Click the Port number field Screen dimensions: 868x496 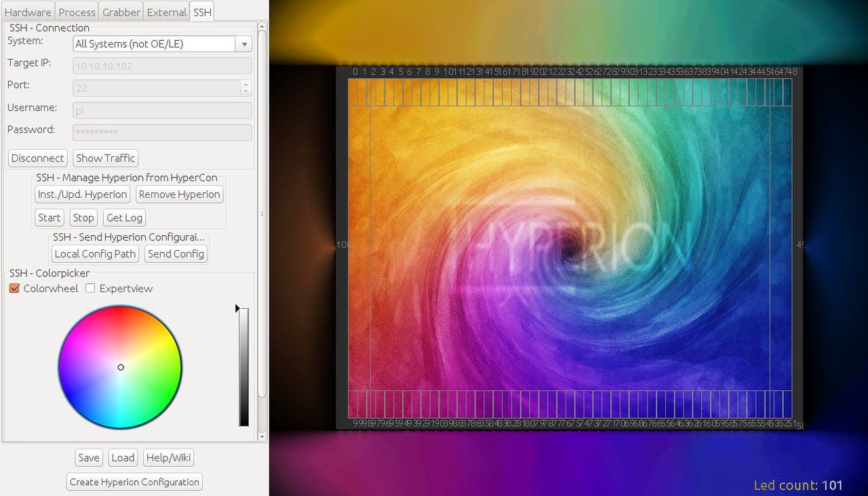point(156,88)
